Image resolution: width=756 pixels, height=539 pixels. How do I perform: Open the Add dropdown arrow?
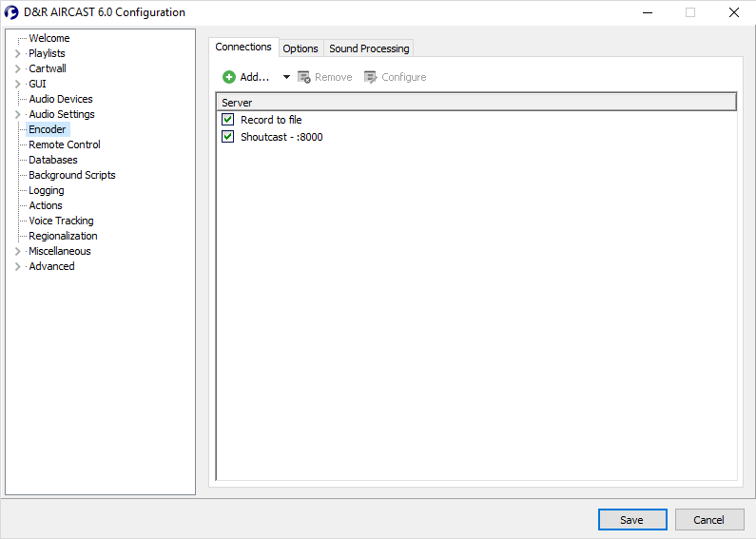286,77
